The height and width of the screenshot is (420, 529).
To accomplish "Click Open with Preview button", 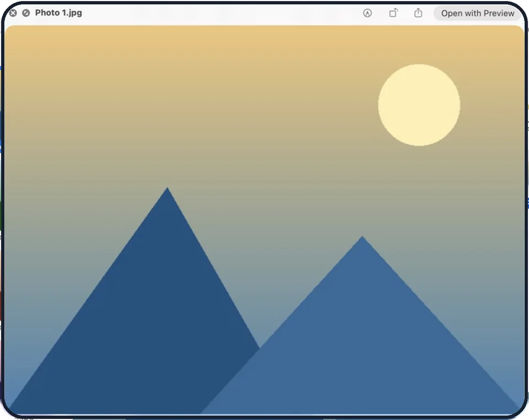I will coord(478,13).
